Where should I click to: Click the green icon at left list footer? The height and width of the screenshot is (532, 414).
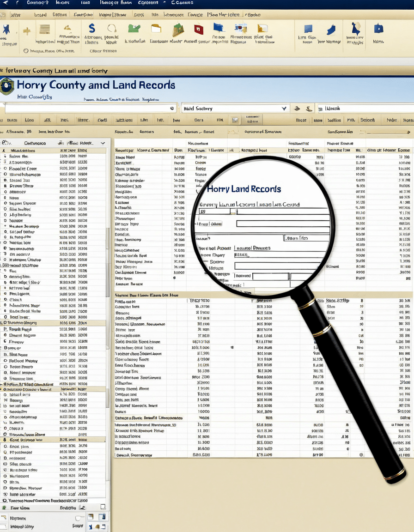tap(5, 508)
